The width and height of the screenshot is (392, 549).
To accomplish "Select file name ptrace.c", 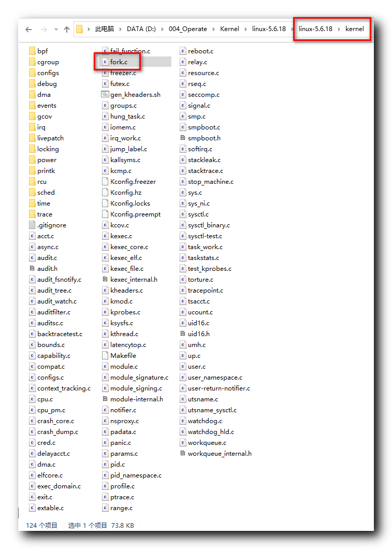I will click(122, 497).
